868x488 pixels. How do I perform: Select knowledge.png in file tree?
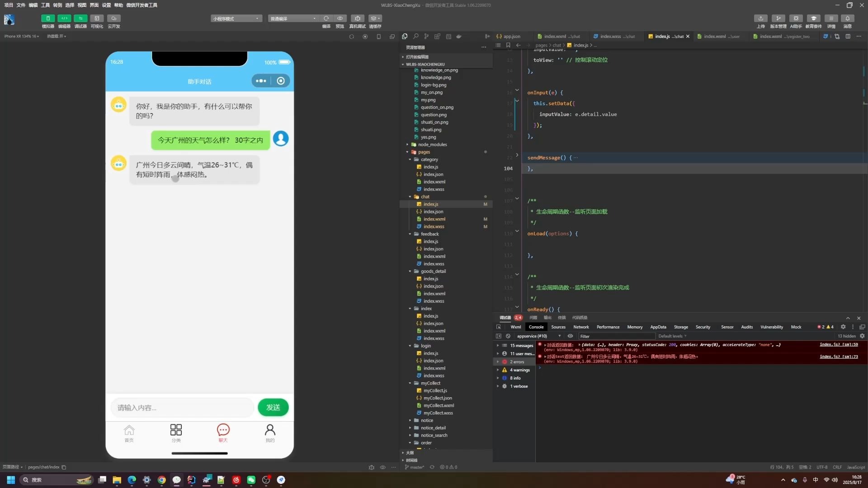tap(436, 77)
